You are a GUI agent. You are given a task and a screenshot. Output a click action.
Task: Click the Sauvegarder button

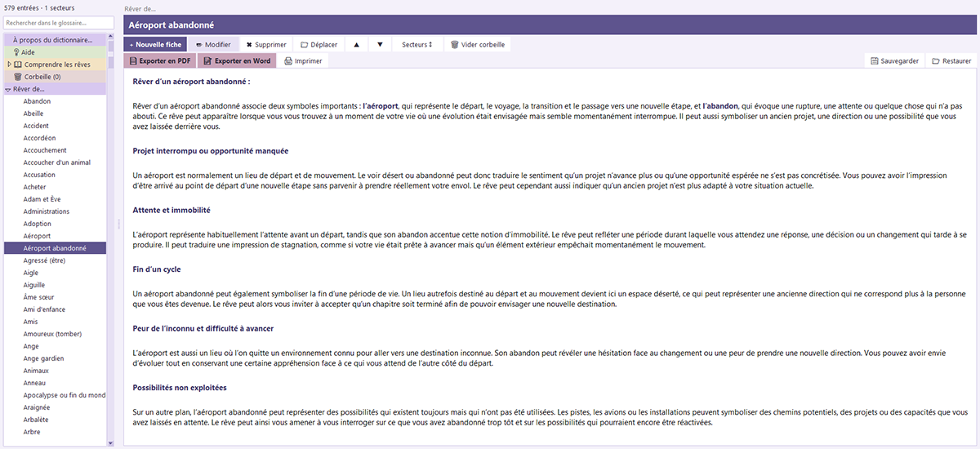click(x=895, y=60)
